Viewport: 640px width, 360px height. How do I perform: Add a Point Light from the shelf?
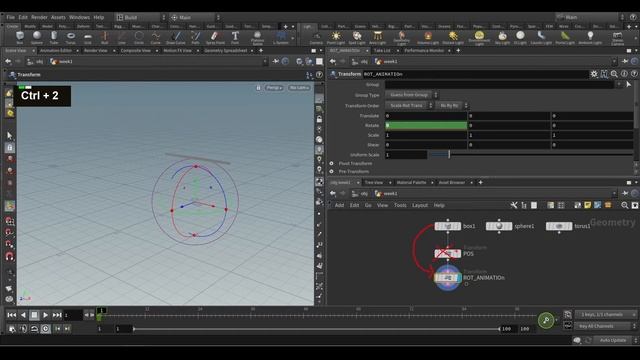[336, 38]
